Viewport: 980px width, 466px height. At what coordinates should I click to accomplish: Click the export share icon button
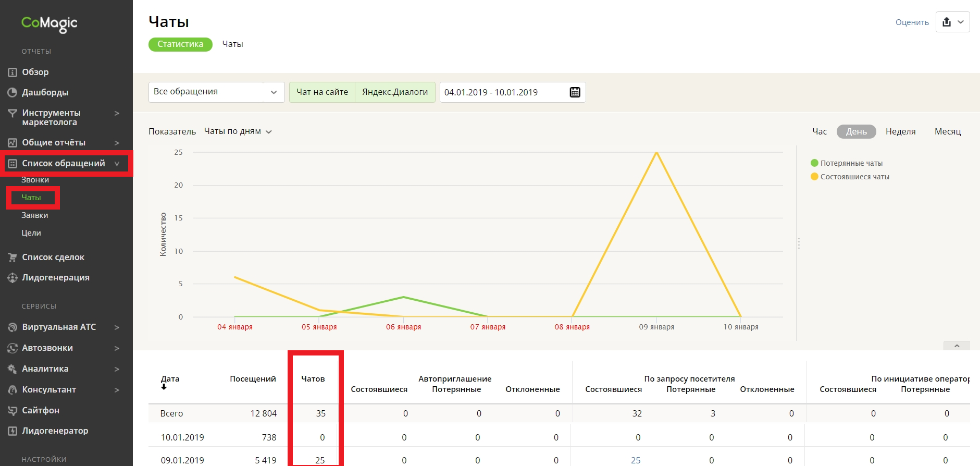click(x=947, y=22)
